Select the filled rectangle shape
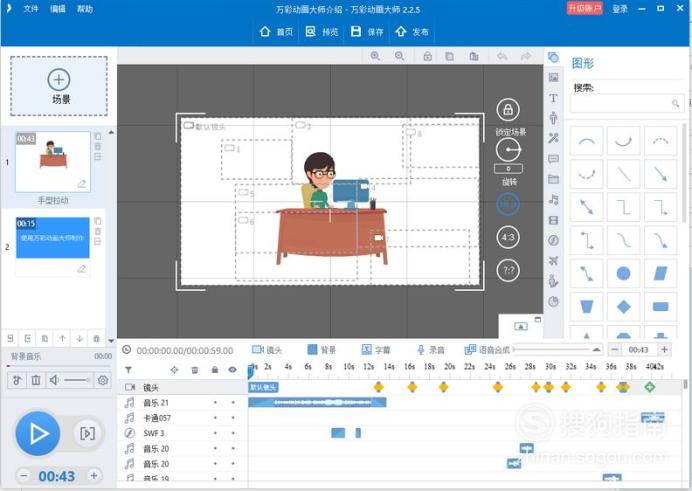This screenshot has height=491, width=692. (x=661, y=307)
